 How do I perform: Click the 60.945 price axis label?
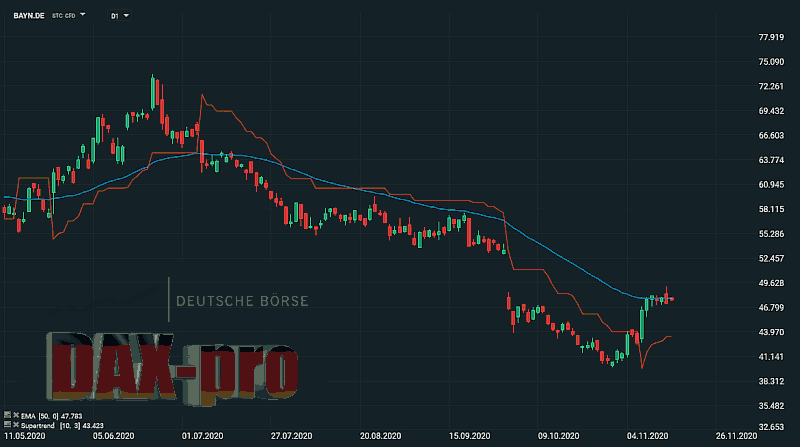coord(771,184)
